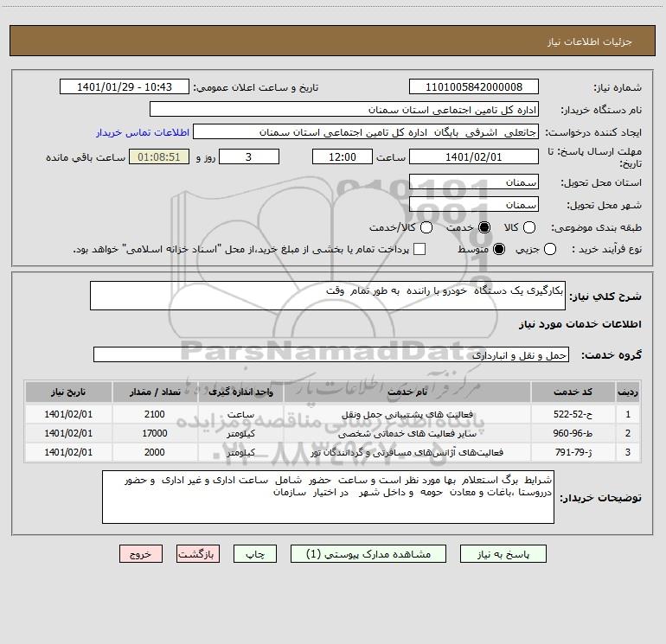This screenshot has height=644, width=666.
Task: Click the پاسخ به نیاز button
Action: coord(503,554)
